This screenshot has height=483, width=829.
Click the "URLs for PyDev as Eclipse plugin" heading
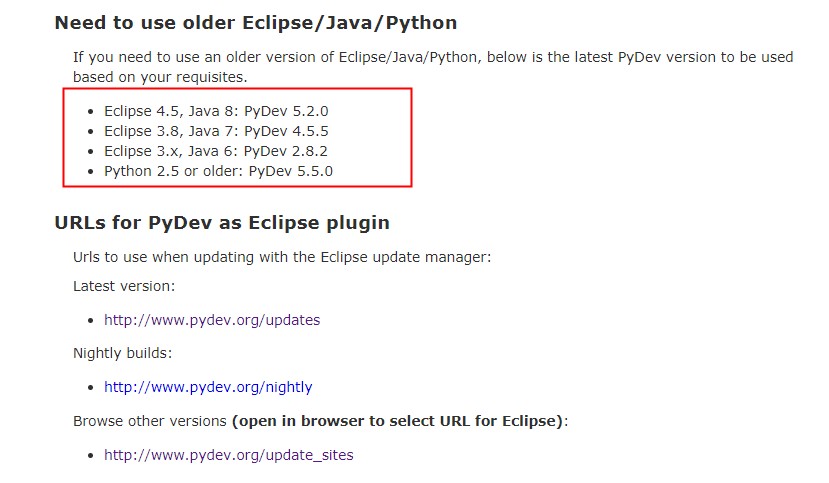pos(222,222)
